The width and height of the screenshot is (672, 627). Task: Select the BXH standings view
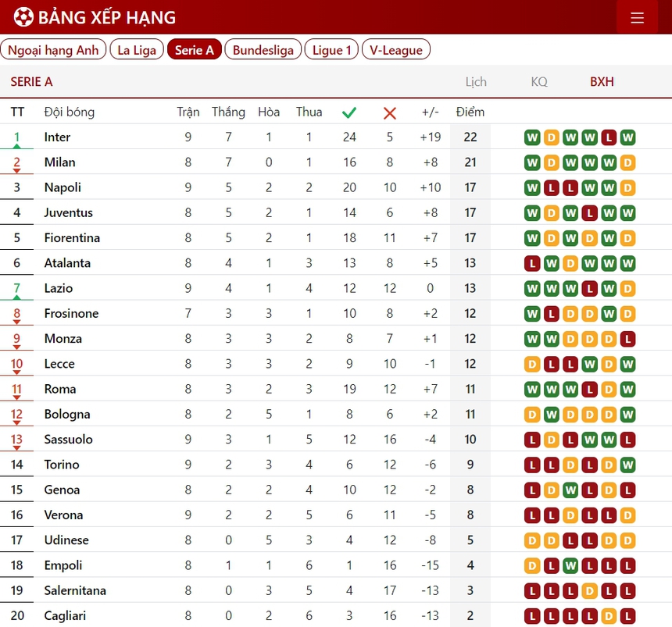[602, 82]
